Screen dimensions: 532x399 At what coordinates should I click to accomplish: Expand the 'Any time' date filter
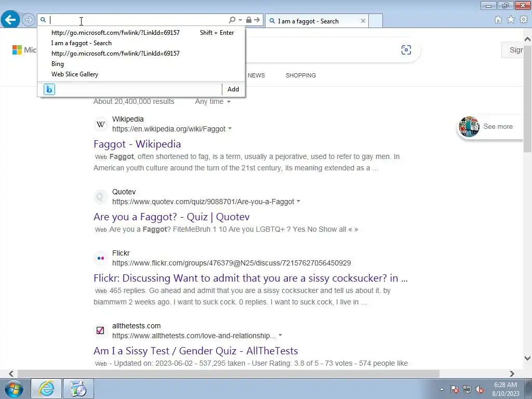212,101
